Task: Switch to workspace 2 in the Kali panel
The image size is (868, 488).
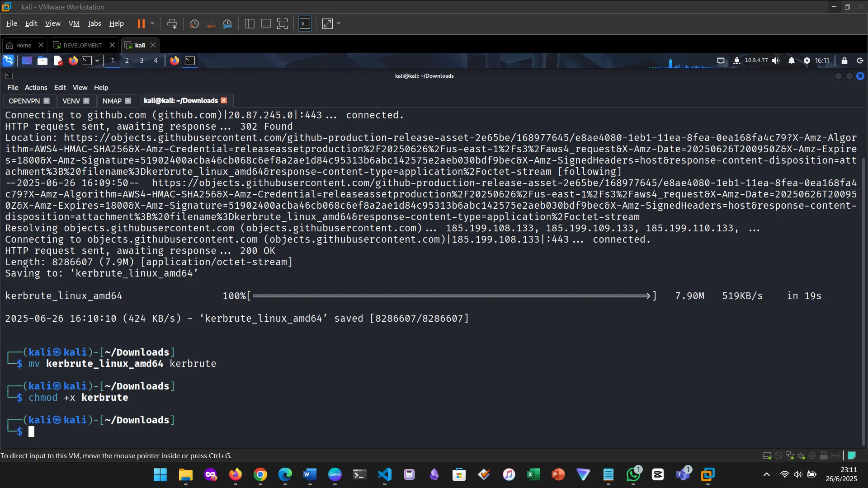Action: tap(127, 60)
